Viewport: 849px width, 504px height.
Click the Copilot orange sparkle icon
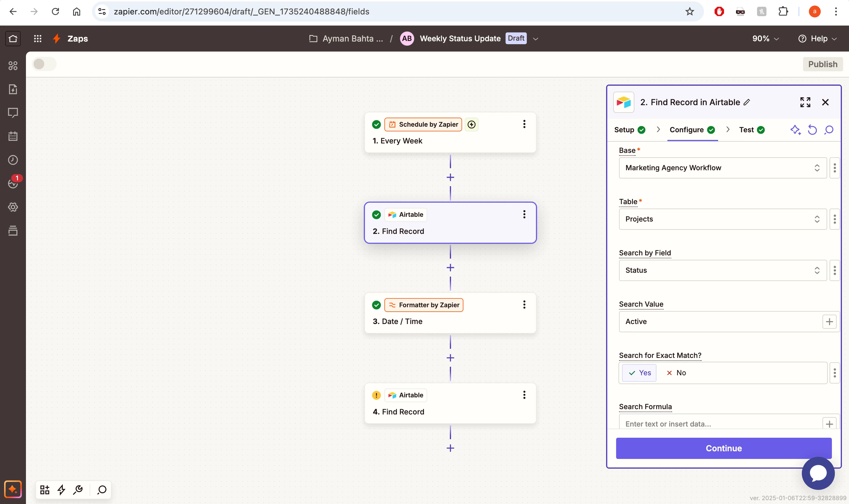coord(13,489)
